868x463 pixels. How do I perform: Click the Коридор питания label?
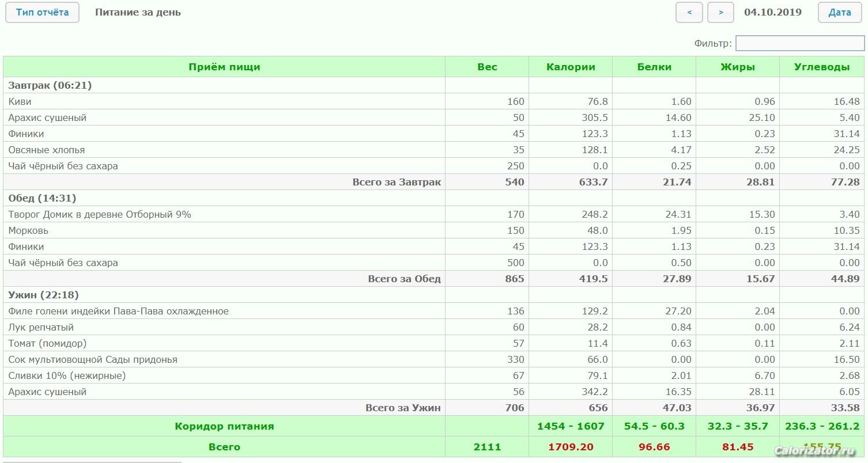[224, 426]
